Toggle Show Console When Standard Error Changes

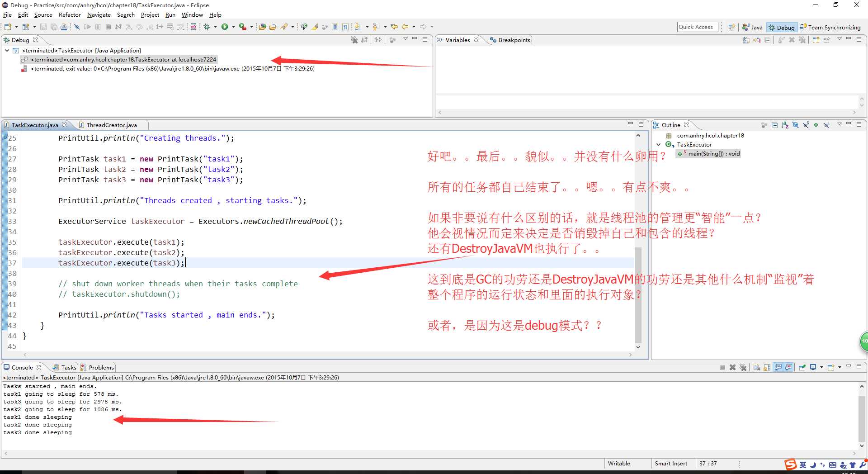(788, 367)
